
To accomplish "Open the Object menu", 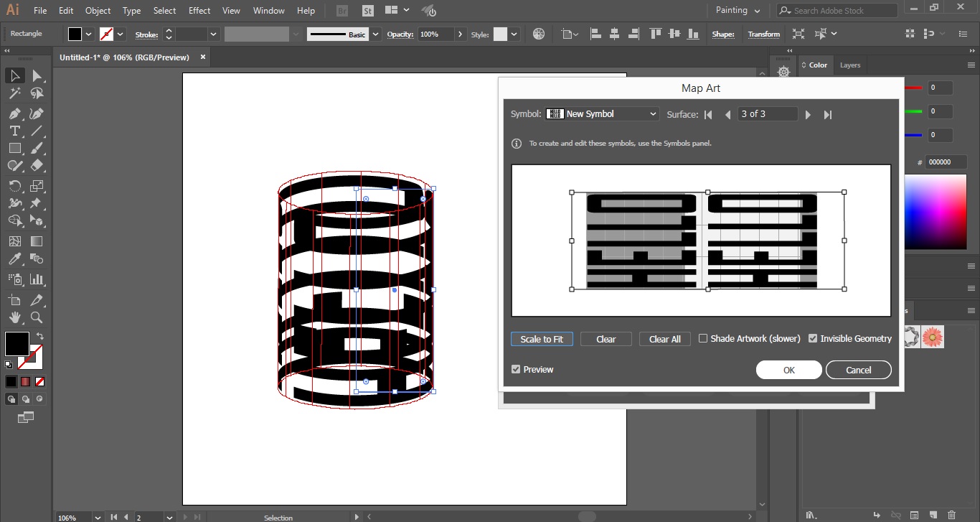I will [98, 10].
